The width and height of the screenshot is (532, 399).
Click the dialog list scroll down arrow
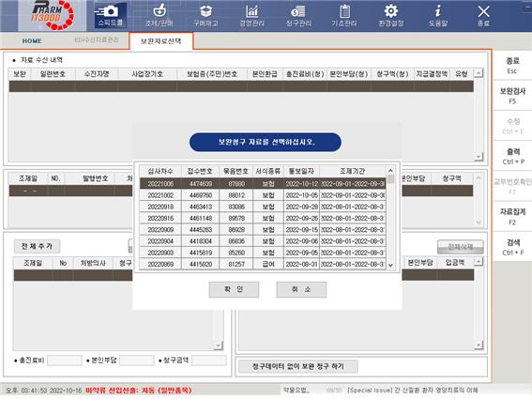(x=390, y=265)
